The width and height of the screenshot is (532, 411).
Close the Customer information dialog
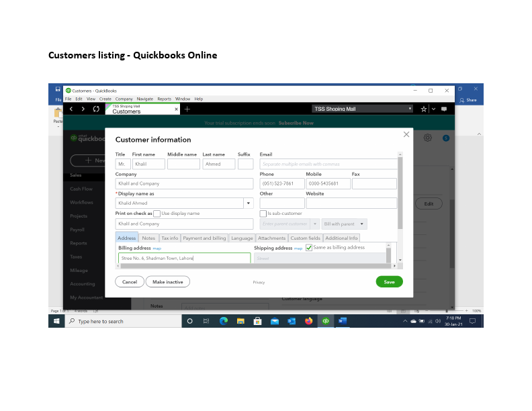pyautogui.click(x=406, y=134)
